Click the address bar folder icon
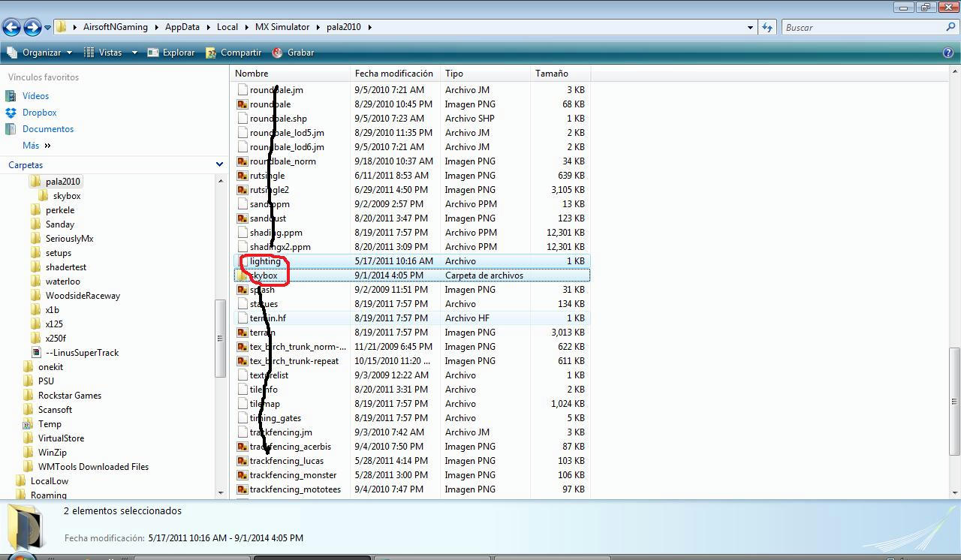Viewport: 961px width, 560px height. (62, 27)
